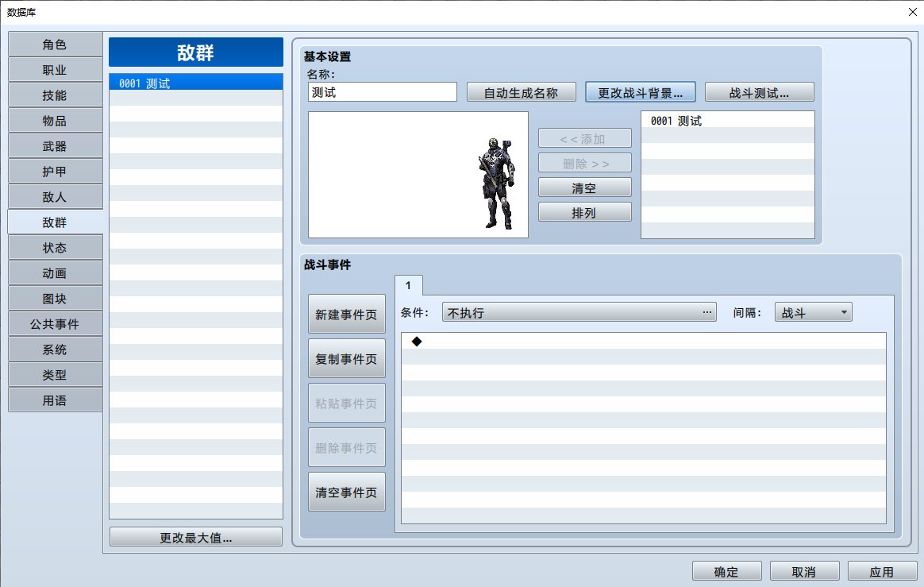Select the 敌群 tab
Image resolution: width=924 pixels, height=587 pixels.
pos(55,222)
